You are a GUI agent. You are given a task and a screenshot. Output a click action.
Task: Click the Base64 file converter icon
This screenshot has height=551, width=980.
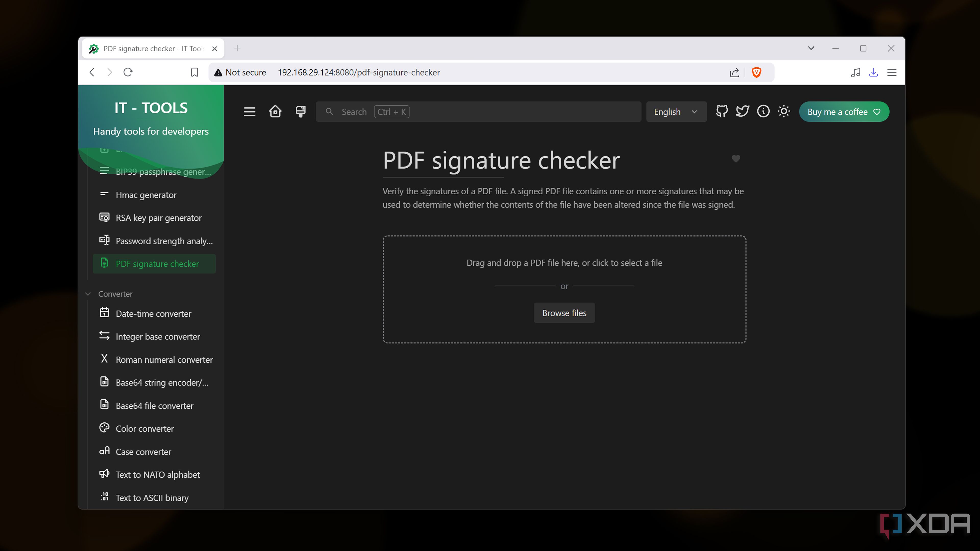104,405
